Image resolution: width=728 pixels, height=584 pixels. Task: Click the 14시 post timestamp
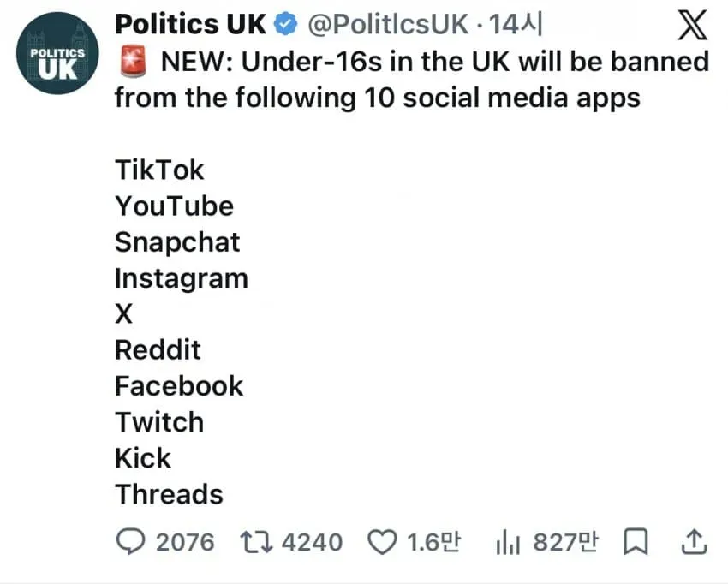[x=516, y=24]
